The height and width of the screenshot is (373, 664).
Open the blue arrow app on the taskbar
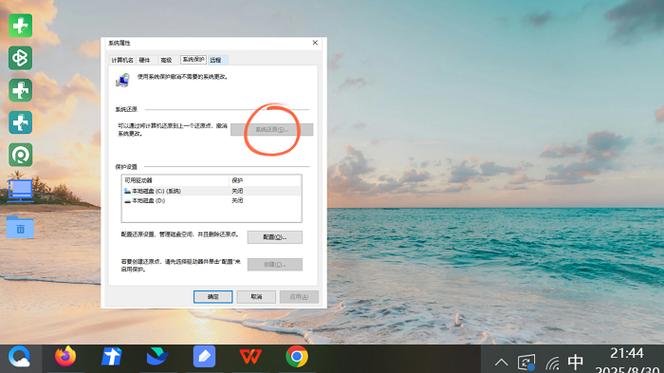click(112, 356)
